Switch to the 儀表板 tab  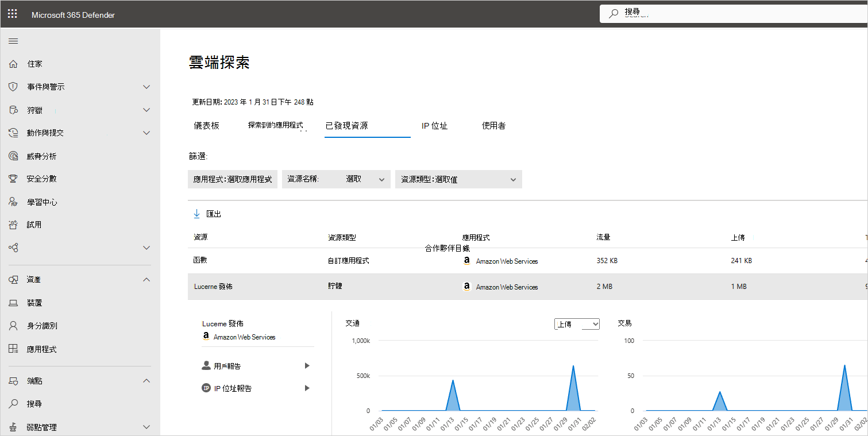(207, 125)
